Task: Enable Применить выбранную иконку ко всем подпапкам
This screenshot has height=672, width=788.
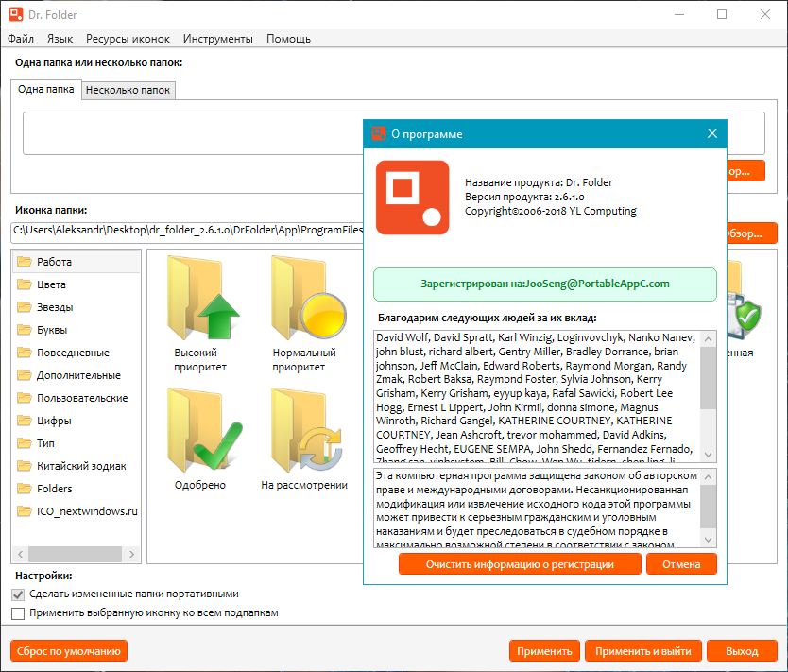Action: tap(18, 613)
